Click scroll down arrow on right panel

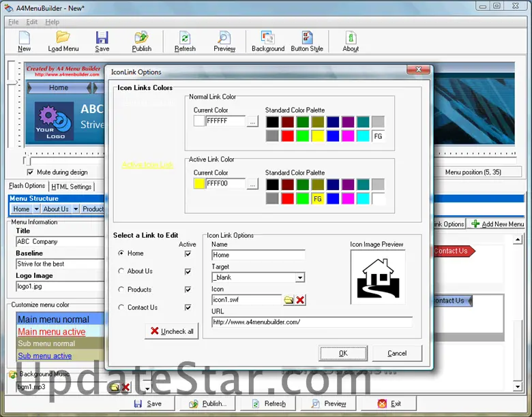[518, 386]
